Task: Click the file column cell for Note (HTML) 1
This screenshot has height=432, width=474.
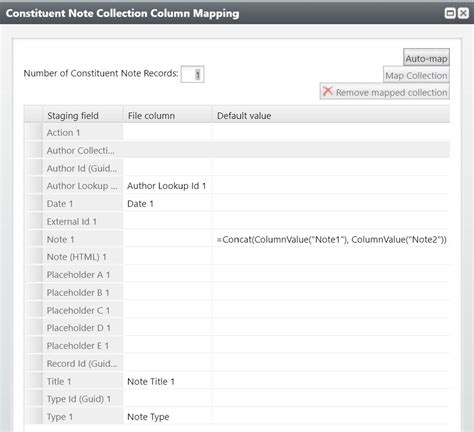Action: coord(168,257)
